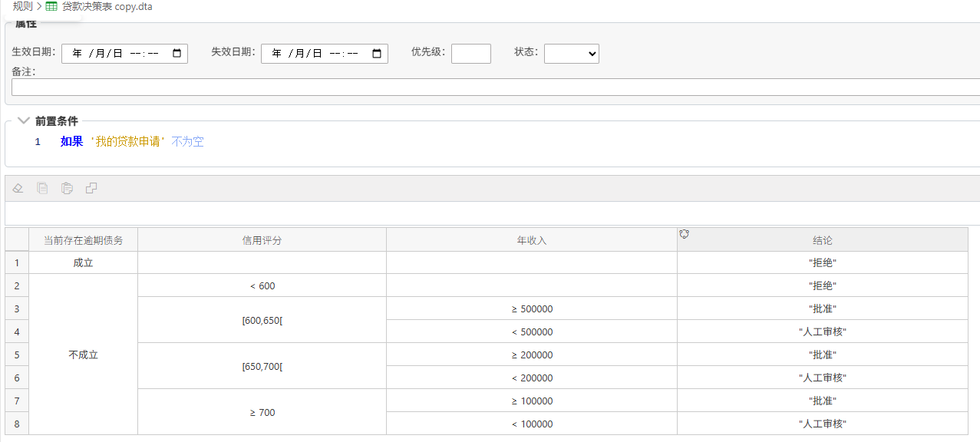Click the eraser clear icon in table toolbar

[x=18, y=188]
